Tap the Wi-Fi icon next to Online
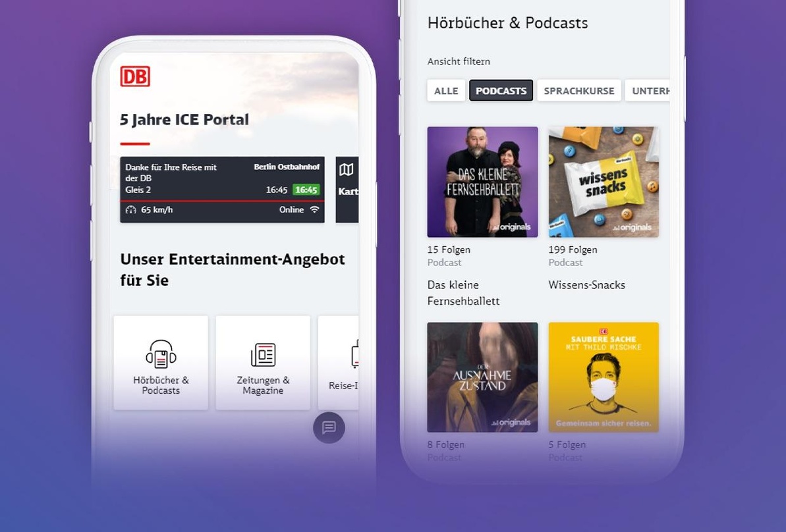The width and height of the screenshot is (786, 532). click(314, 209)
